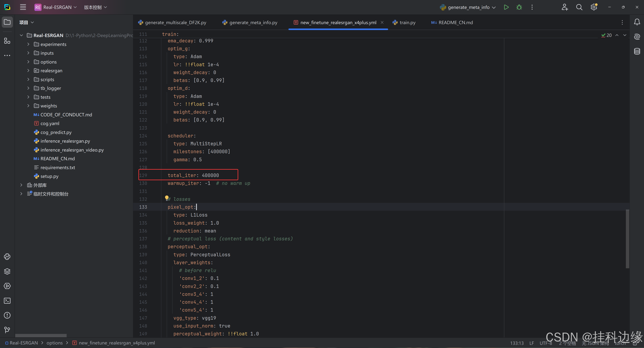Open the Git version control tool window
This screenshot has width=644, height=348.
7,330
